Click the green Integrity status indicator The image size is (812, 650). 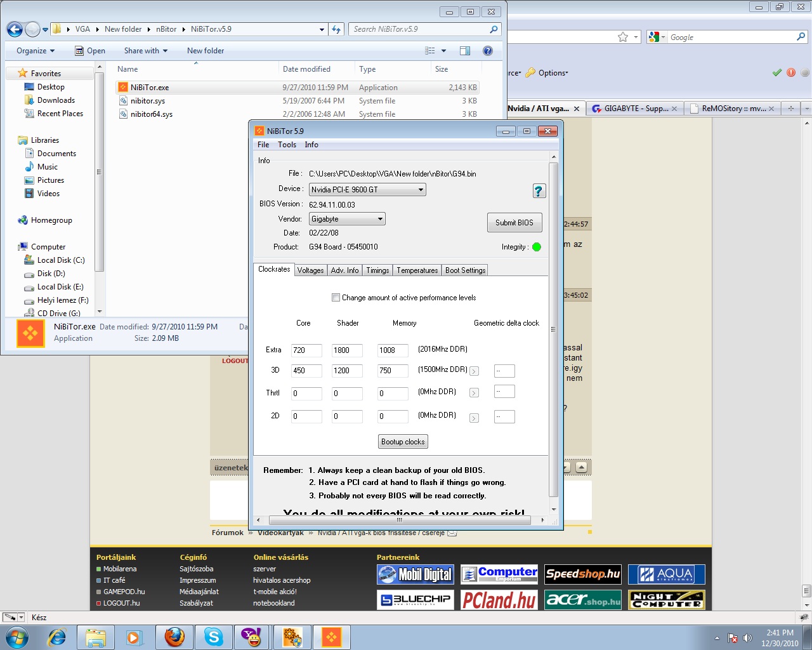coord(537,247)
